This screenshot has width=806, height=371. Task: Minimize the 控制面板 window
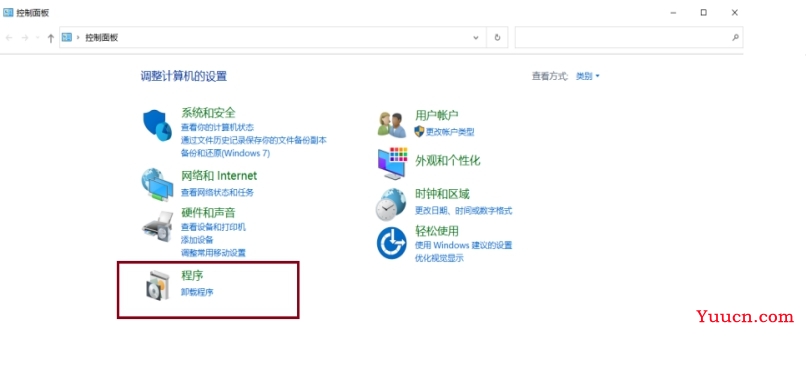[673, 13]
